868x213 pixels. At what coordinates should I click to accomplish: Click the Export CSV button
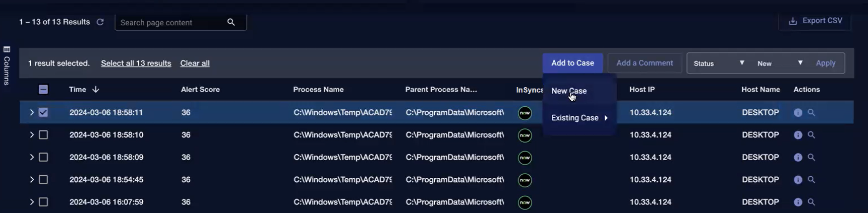click(x=815, y=21)
